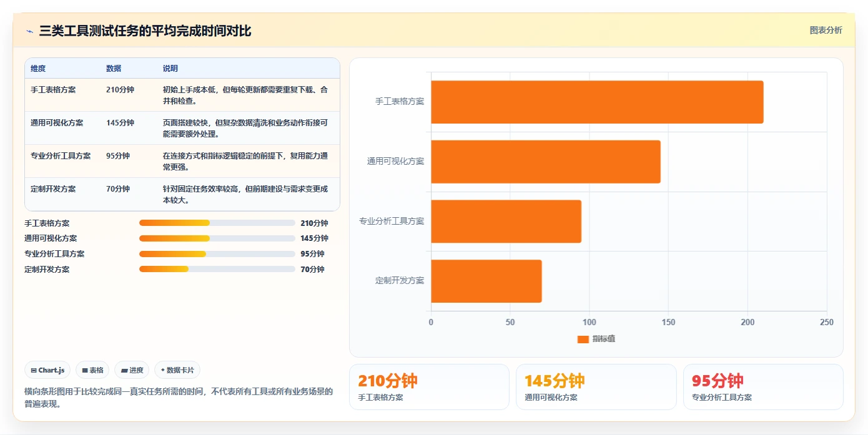Click the 手工表格方案 label in the progress list
This screenshot has width=868, height=435.
47,223
